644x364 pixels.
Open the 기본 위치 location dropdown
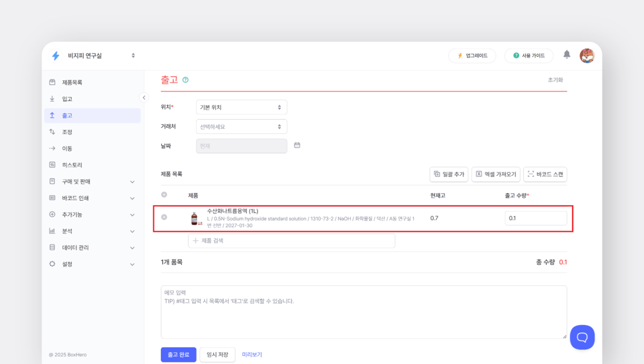pos(241,107)
